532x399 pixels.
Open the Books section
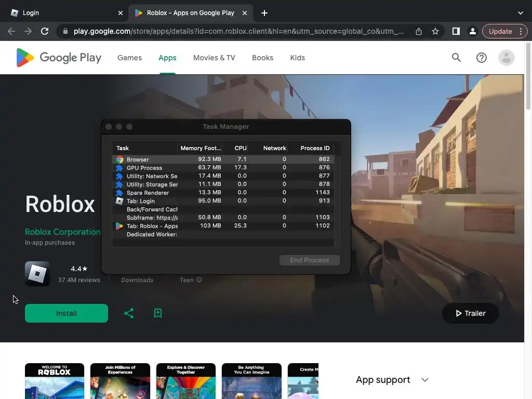(262, 58)
